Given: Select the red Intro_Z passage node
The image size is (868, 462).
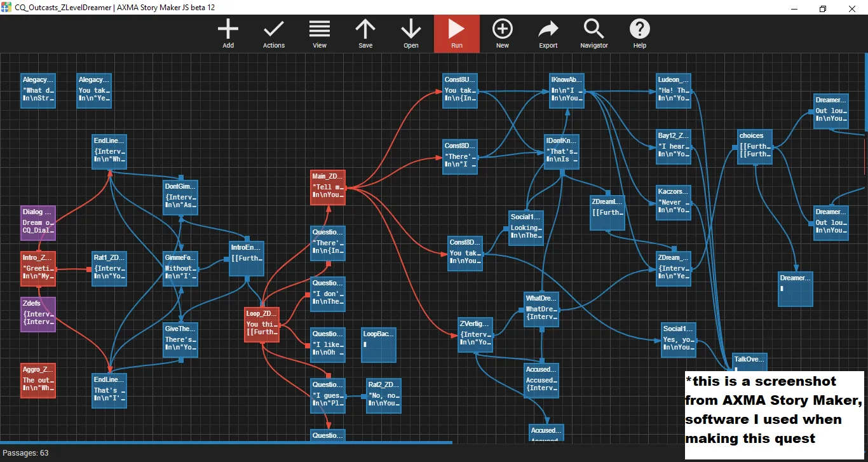Looking at the screenshot, I should click(38, 269).
